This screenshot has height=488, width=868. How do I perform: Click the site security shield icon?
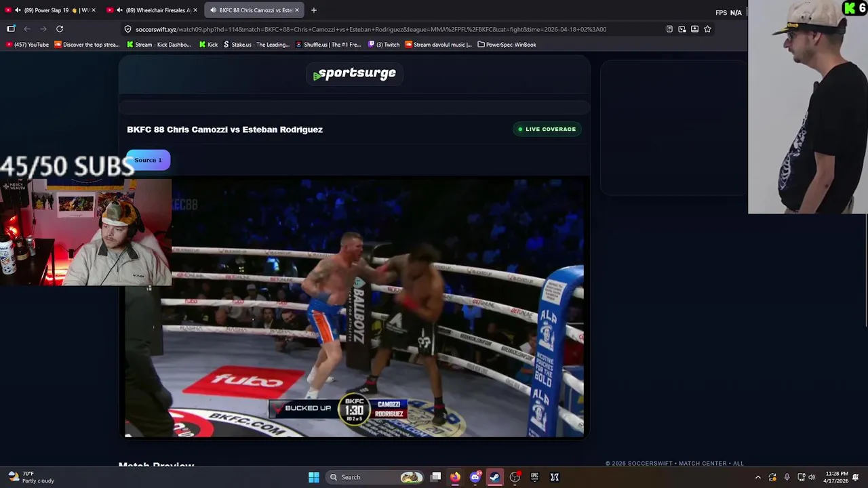tap(127, 29)
